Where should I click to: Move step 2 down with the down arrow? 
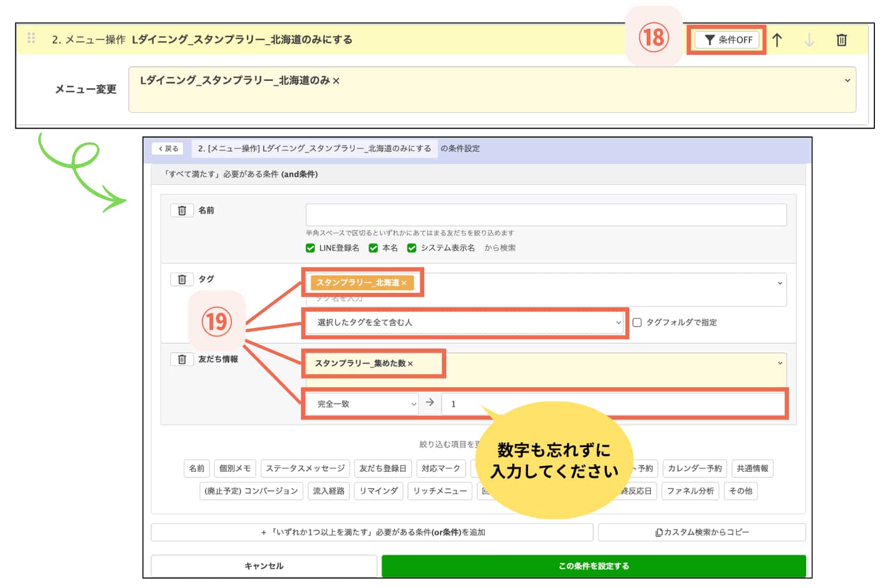(809, 39)
